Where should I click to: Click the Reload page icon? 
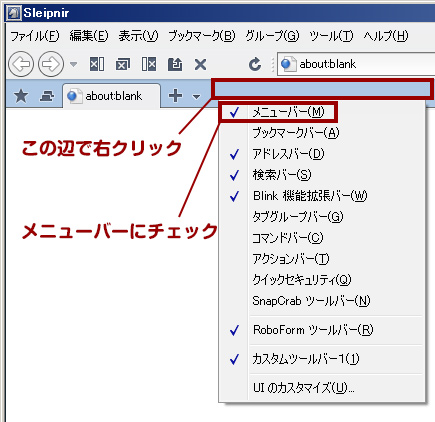pos(255,64)
